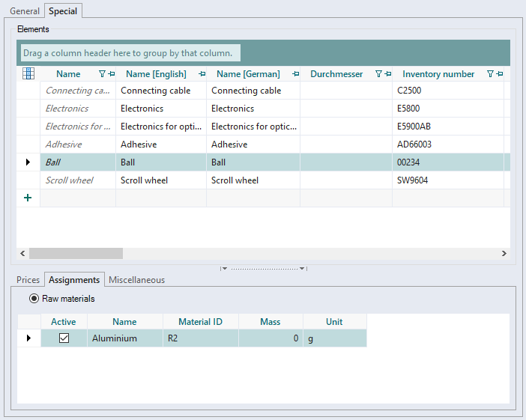
Task: Click the green plus add-row icon
Action: click(28, 198)
